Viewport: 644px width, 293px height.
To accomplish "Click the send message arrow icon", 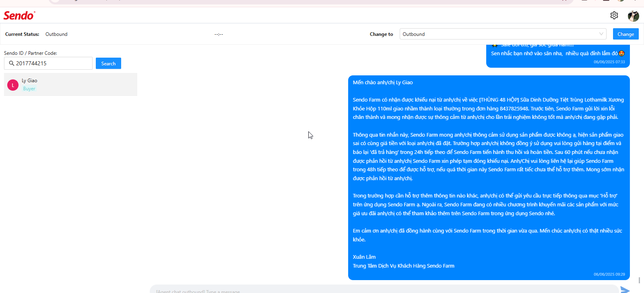I will pos(625,290).
